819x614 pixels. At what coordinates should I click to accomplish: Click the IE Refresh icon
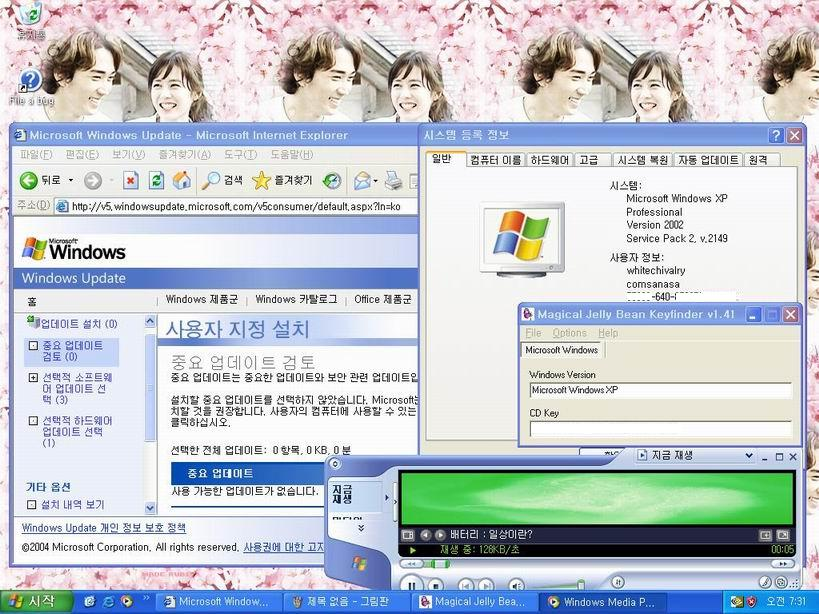pyautogui.click(x=156, y=181)
